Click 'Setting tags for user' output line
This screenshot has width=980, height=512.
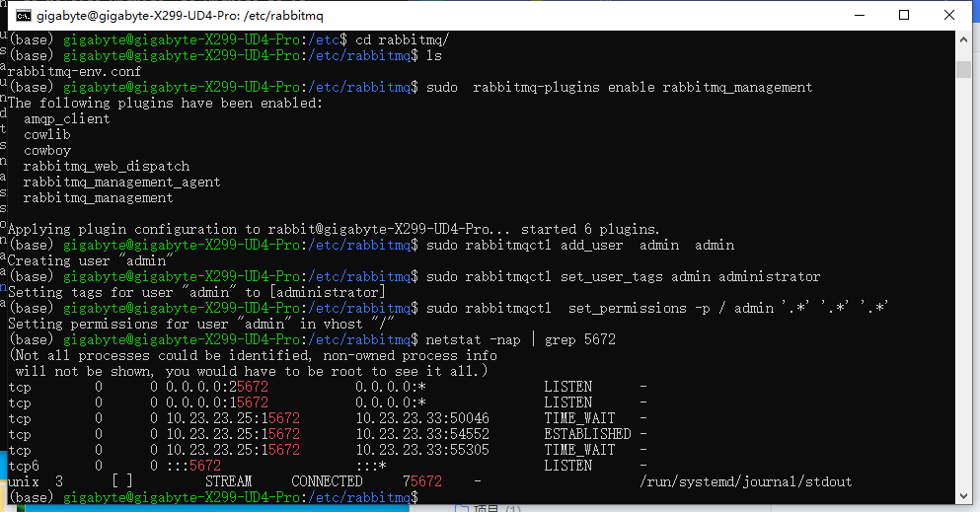[x=196, y=292]
